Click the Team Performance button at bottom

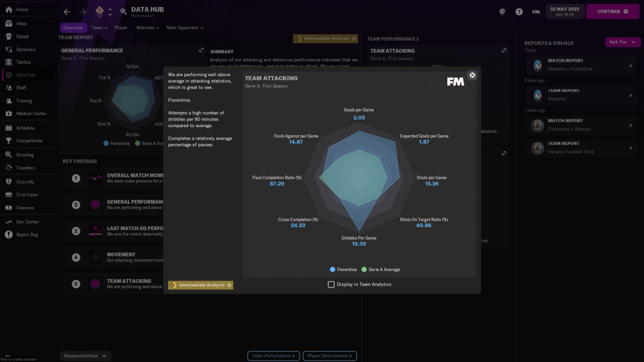tap(274, 356)
